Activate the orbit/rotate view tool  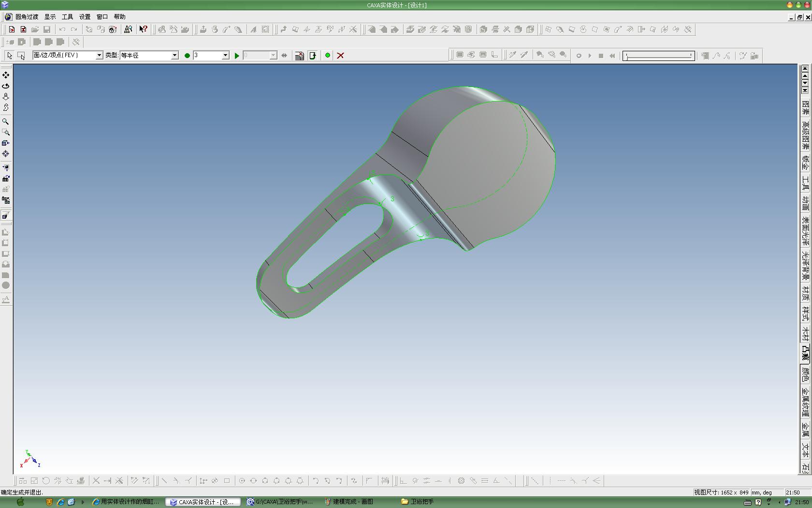(6, 86)
